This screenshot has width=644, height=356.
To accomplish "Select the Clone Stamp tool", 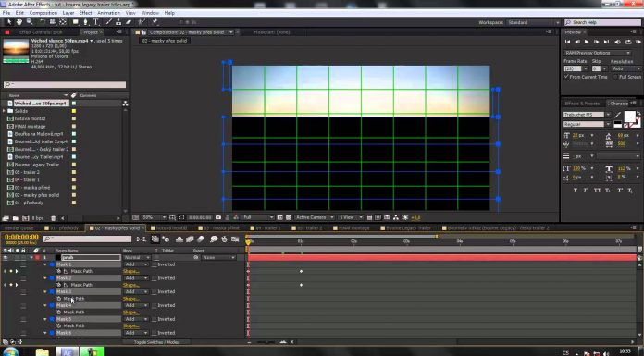I will (118, 22).
